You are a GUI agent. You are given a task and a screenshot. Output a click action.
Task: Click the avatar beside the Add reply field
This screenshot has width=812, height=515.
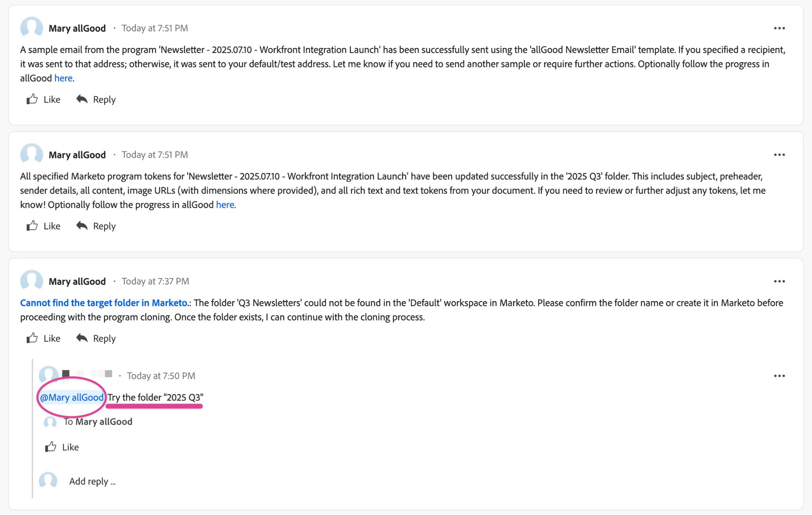click(x=48, y=481)
